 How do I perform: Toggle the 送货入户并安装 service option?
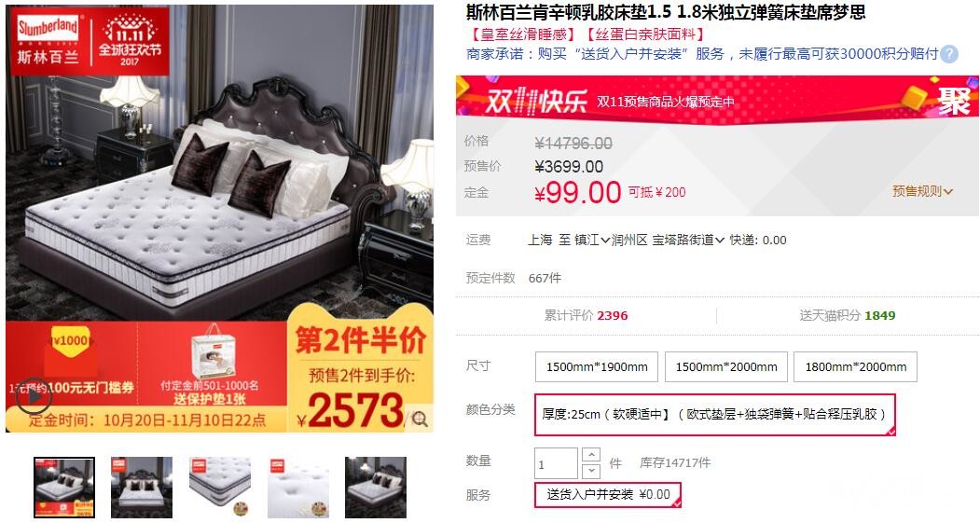(x=608, y=495)
